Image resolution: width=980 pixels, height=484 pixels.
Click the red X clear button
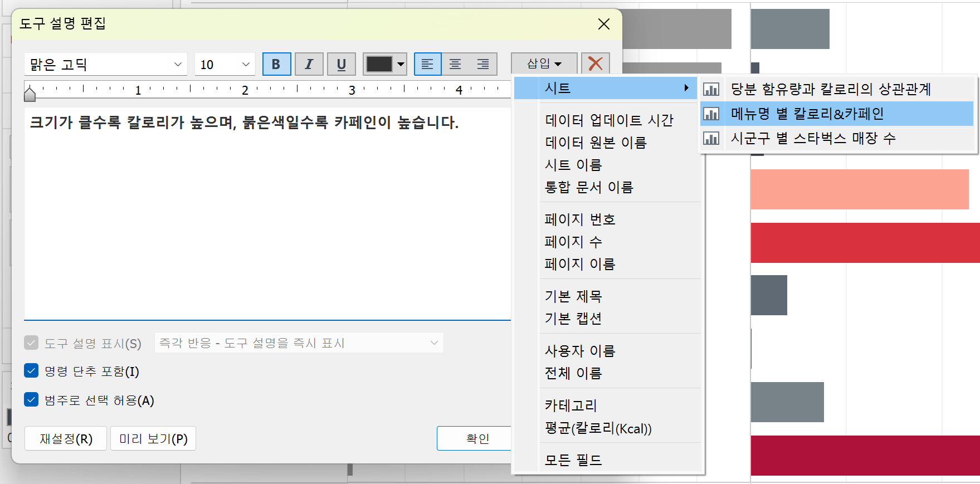(596, 63)
